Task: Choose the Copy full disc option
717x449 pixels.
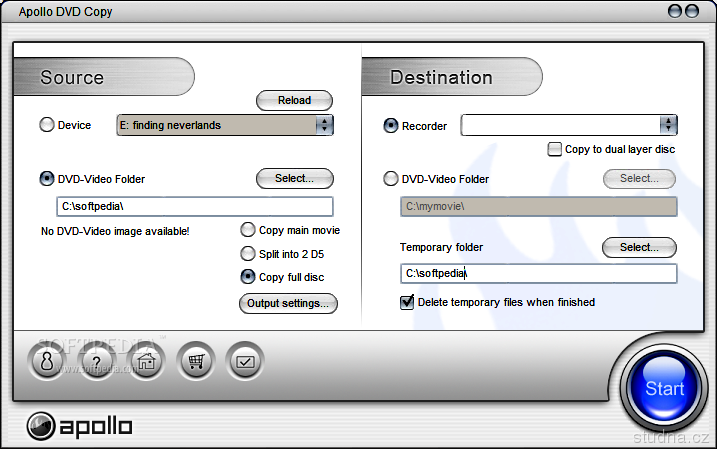Action: pos(248,277)
